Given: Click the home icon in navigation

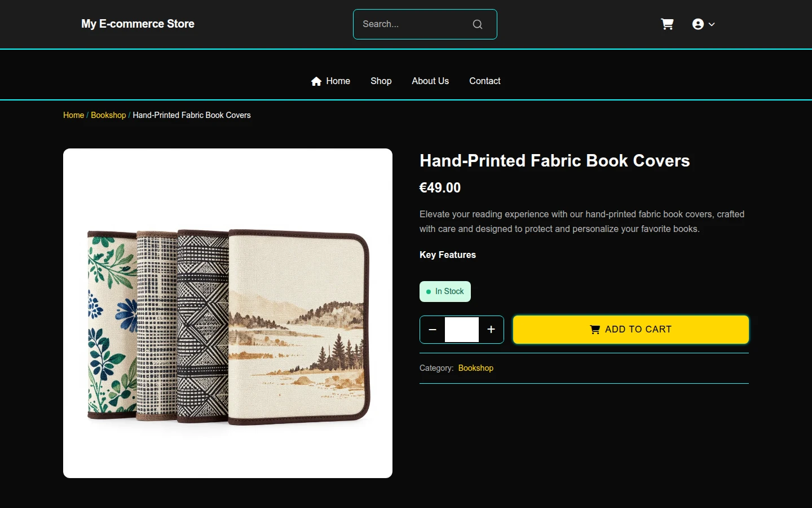Looking at the screenshot, I should pyautogui.click(x=316, y=81).
